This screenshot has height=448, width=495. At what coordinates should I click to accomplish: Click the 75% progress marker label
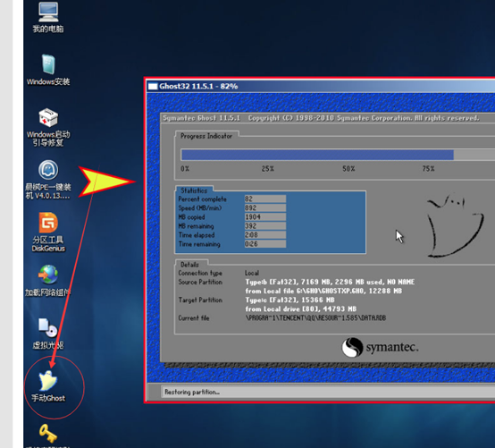(428, 169)
